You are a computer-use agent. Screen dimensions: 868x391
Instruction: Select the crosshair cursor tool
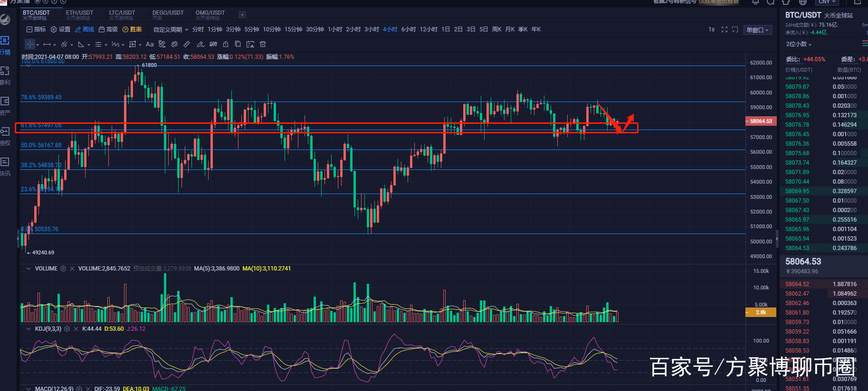[x=30, y=44]
